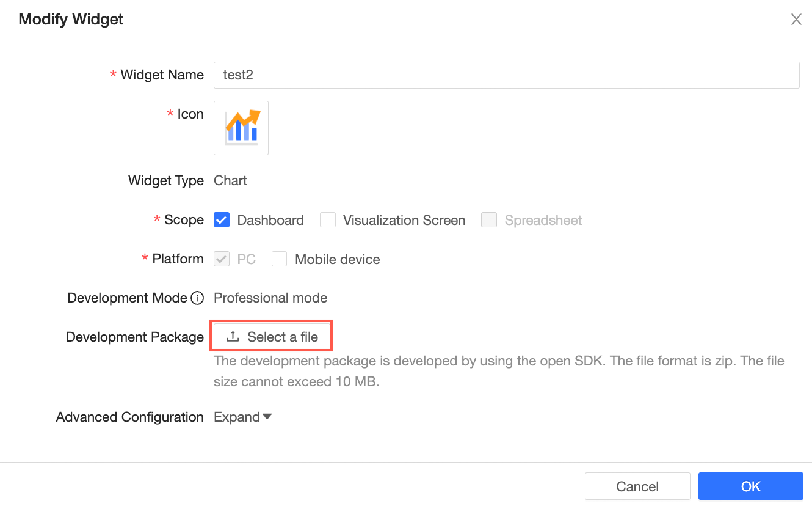Enable the Visualization Screen checkbox
The image size is (812, 506).
click(328, 220)
